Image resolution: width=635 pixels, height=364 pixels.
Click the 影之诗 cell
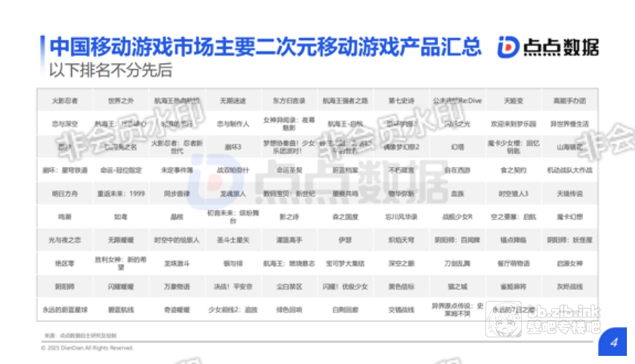click(x=289, y=217)
